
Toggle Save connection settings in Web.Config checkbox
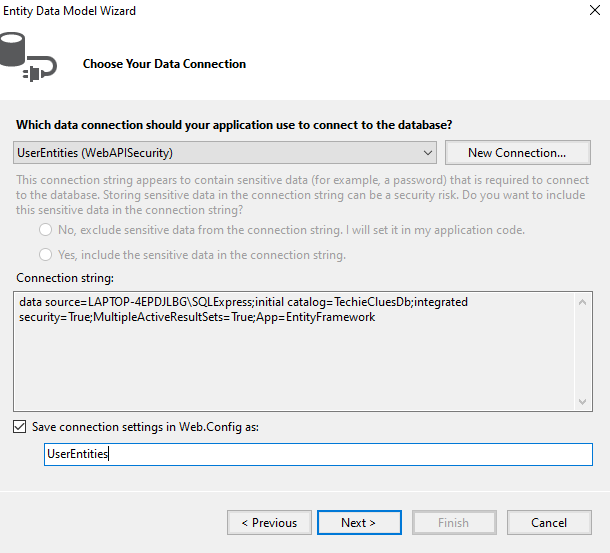19,427
